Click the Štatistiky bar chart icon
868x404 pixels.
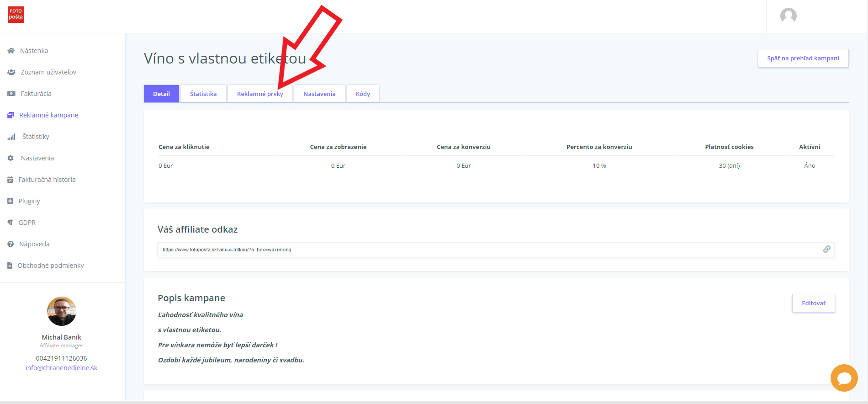pos(11,137)
